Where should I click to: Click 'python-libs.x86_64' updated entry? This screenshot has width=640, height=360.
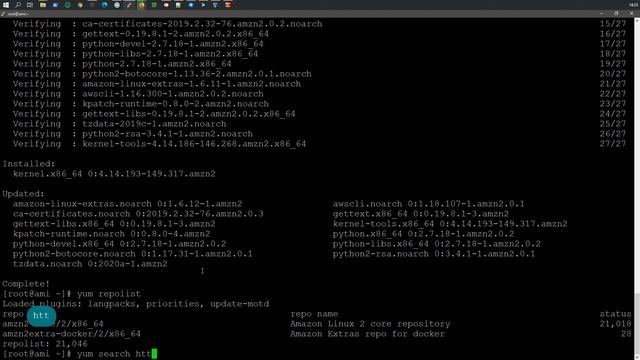(x=436, y=244)
